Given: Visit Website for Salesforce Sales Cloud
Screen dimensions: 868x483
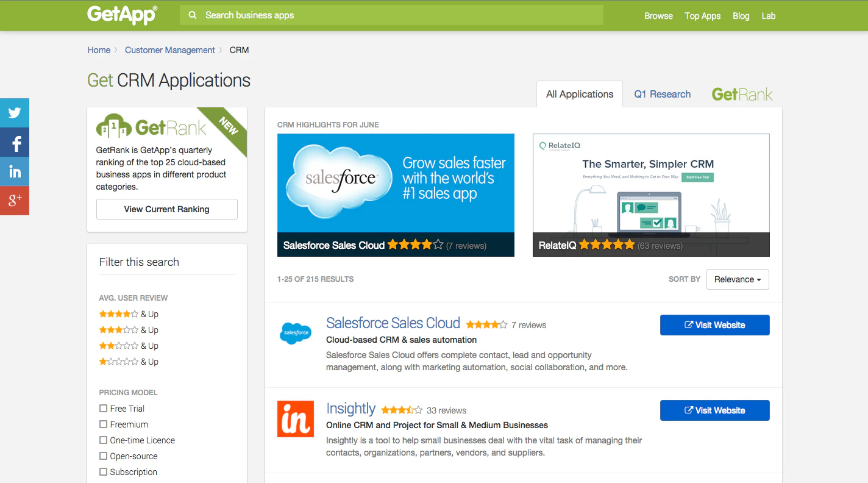Looking at the screenshot, I should (x=714, y=325).
